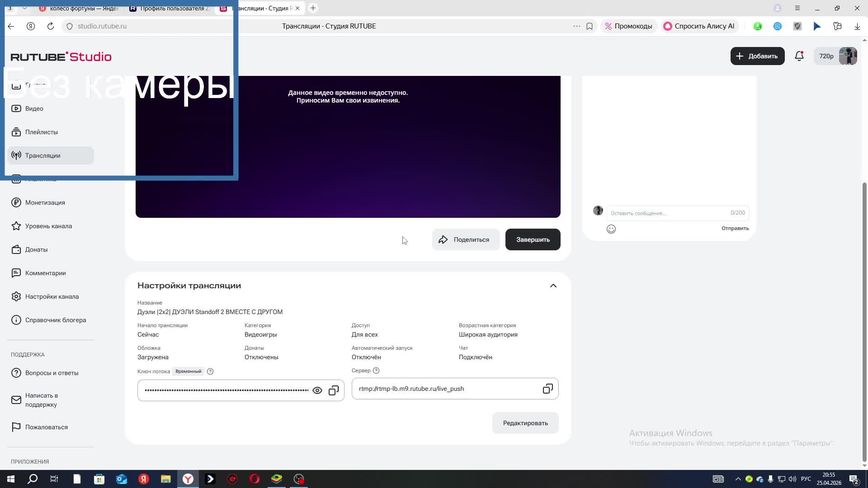Copy the RTMP server URL
The height and width of the screenshot is (488, 868).
click(547, 389)
